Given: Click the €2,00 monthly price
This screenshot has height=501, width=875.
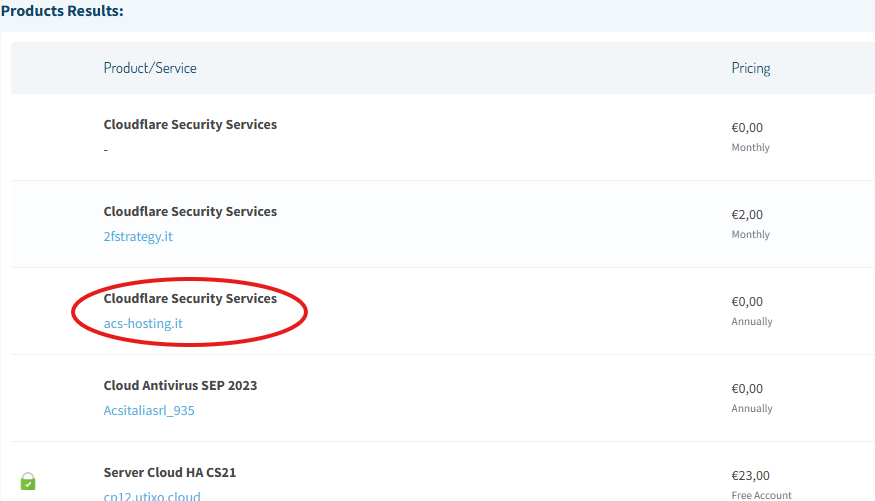Looking at the screenshot, I should (747, 214).
